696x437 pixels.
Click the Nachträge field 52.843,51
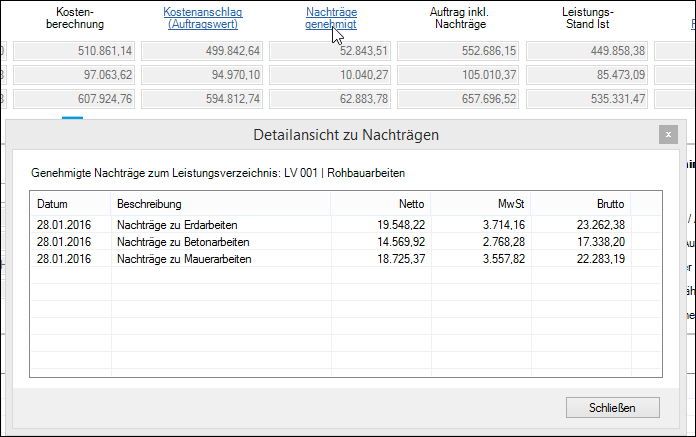330,51
